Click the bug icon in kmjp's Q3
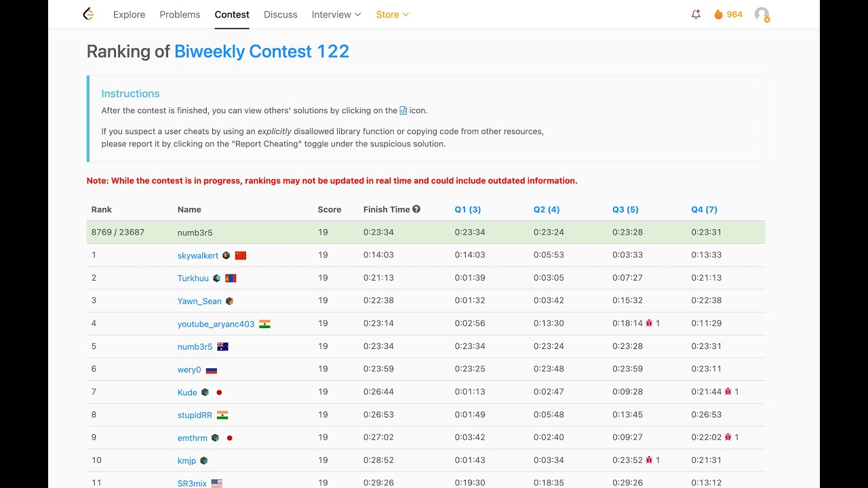Image resolution: width=868 pixels, height=488 pixels. [x=649, y=460]
